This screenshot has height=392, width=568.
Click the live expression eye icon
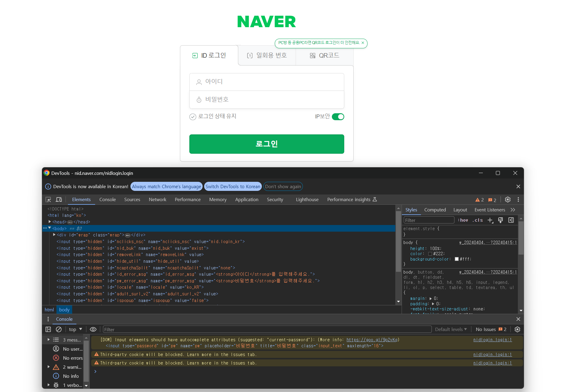click(x=93, y=329)
